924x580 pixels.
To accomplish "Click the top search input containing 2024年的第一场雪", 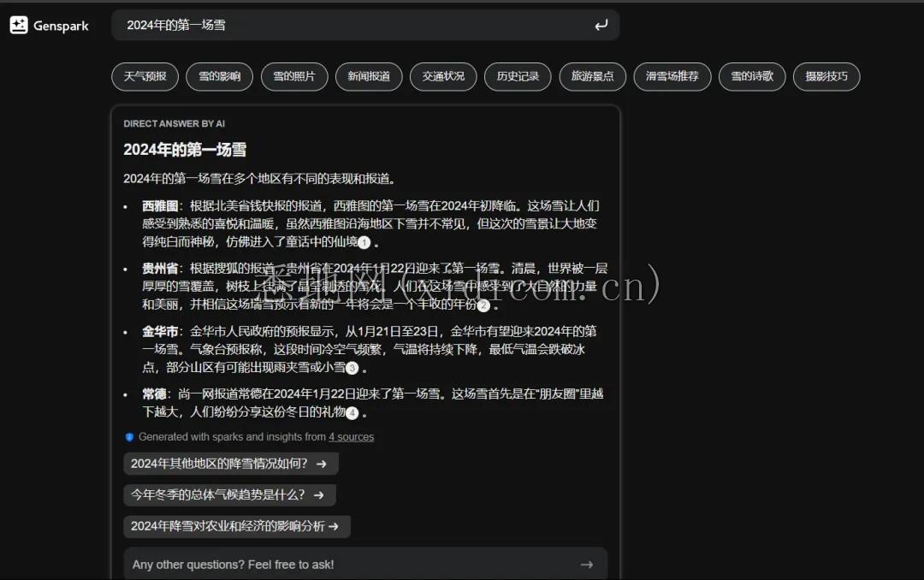I will (342, 26).
